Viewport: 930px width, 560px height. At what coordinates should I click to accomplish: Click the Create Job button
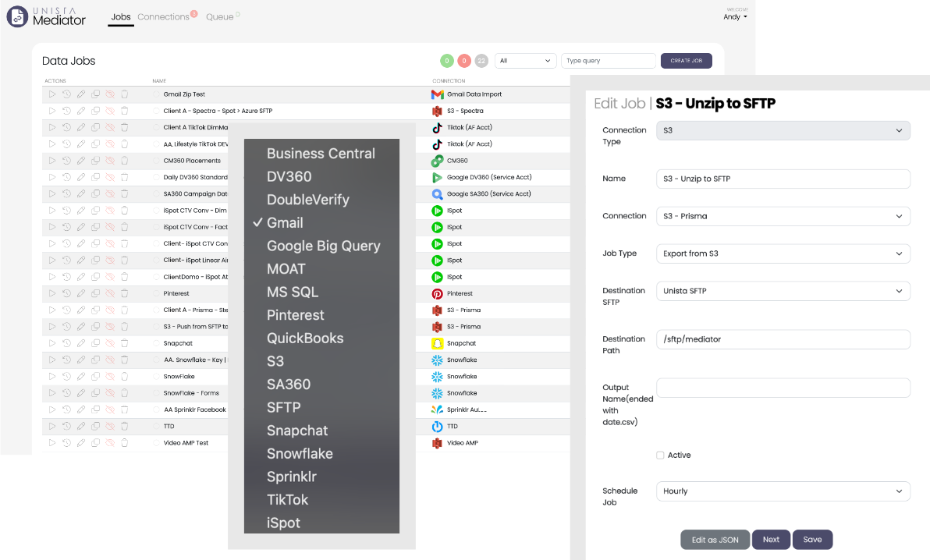[687, 61]
